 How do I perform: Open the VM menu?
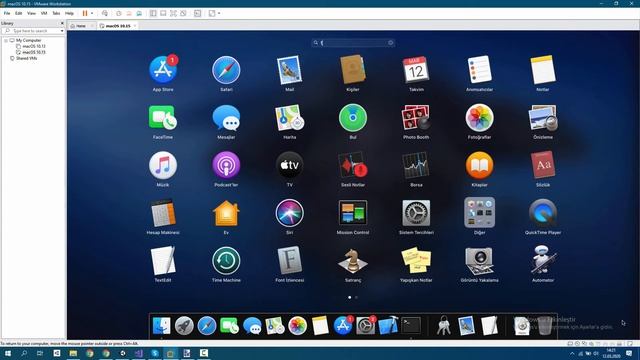[44, 13]
